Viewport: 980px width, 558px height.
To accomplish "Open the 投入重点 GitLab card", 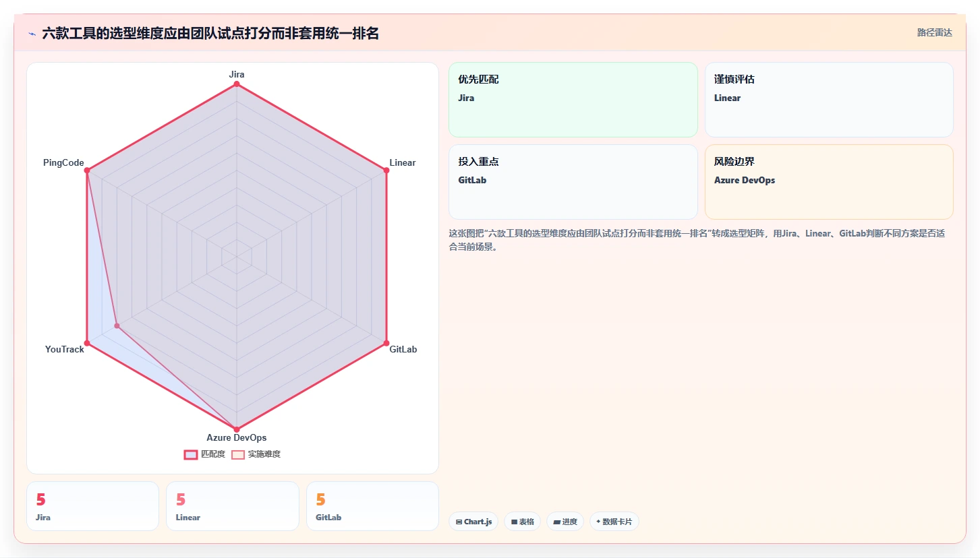I will [x=573, y=182].
